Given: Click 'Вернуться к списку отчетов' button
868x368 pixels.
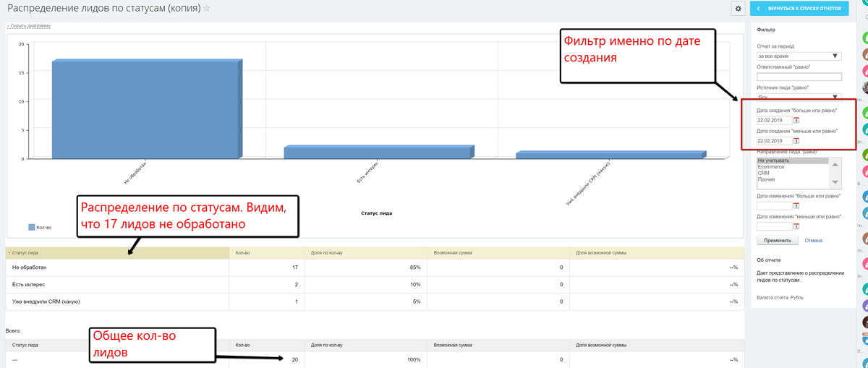Looking at the screenshot, I should [799, 8].
